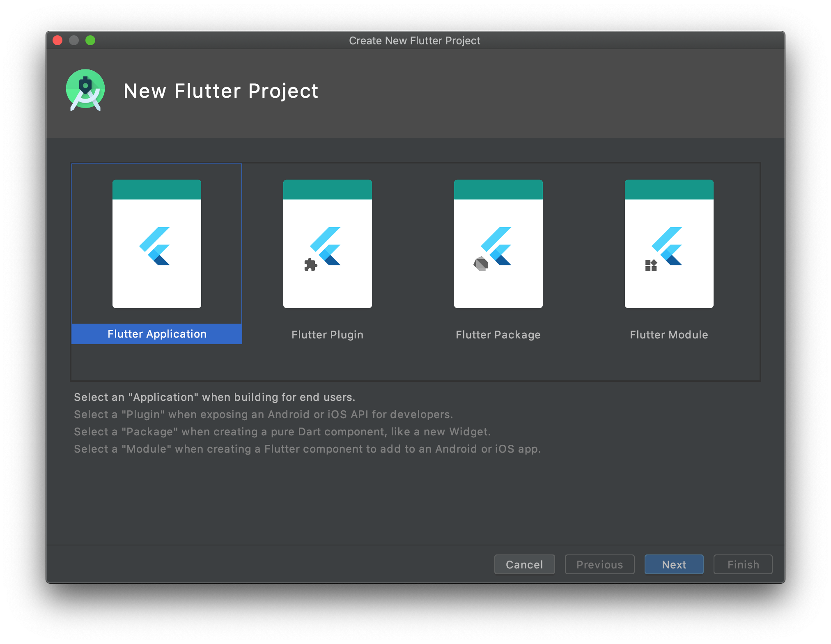Click the Android Studio logo icon
Image resolution: width=831 pixels, height=644 pixels.
coord(85,90)
